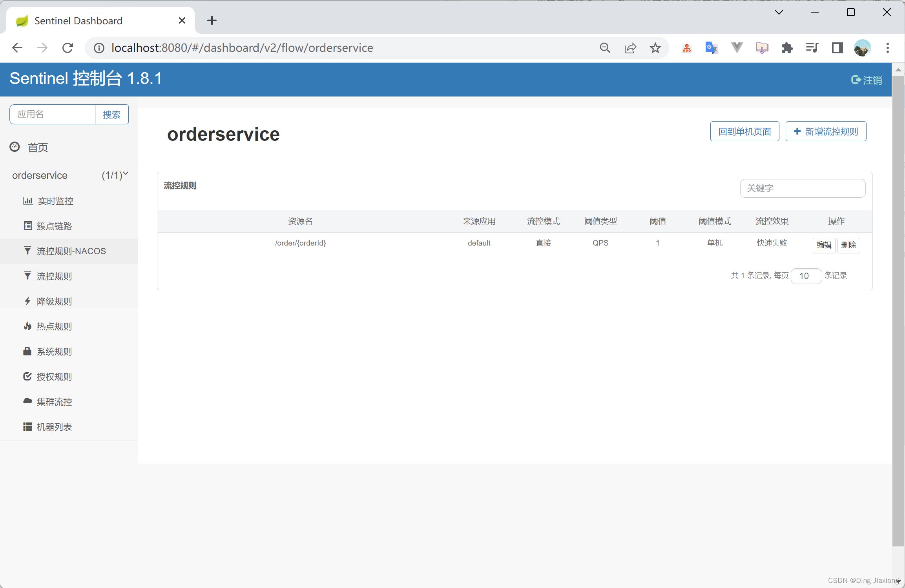Click the browser back arrow
This screenshot has height=588, width=905.
click(x=17, y=48)
